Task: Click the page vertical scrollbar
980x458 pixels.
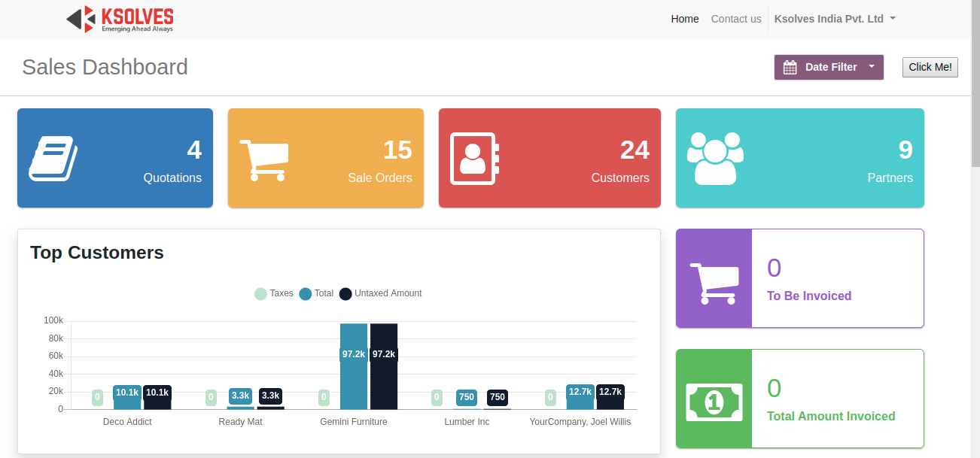Action: (975, 229)
